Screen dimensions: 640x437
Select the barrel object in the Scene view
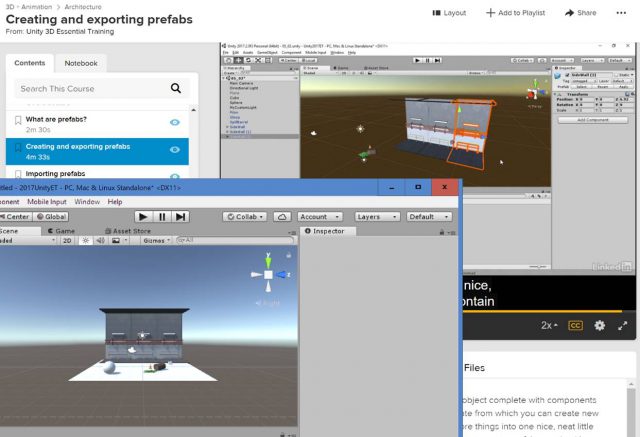tap(159, 367)
